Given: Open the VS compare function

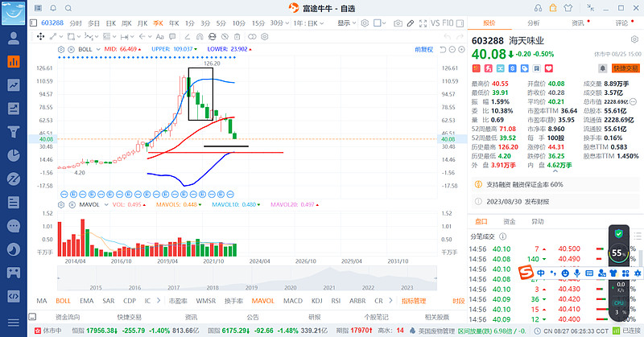Looking at the screenshot, I should coord(435,23).
